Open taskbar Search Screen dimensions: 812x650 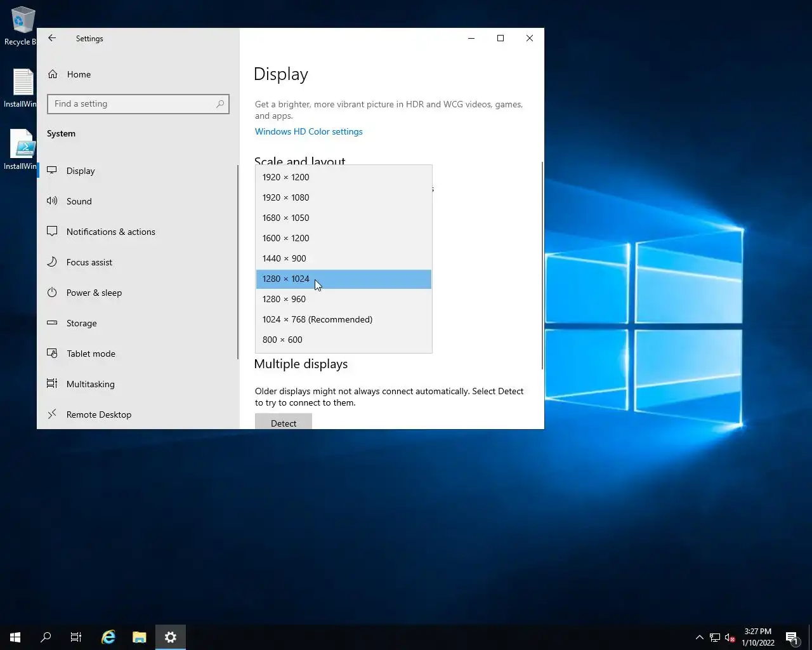coord(46,637)
